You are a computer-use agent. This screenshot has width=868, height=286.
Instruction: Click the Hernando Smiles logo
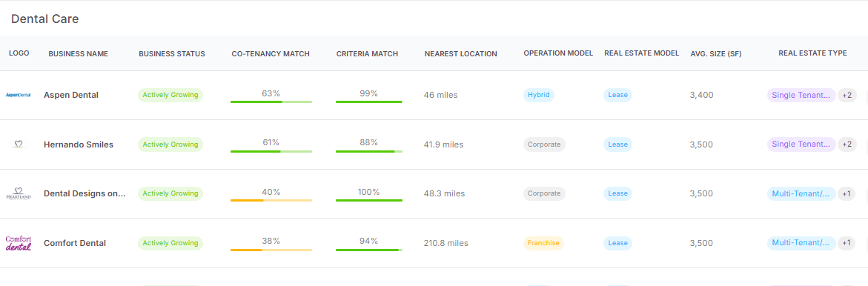(19, 144)
